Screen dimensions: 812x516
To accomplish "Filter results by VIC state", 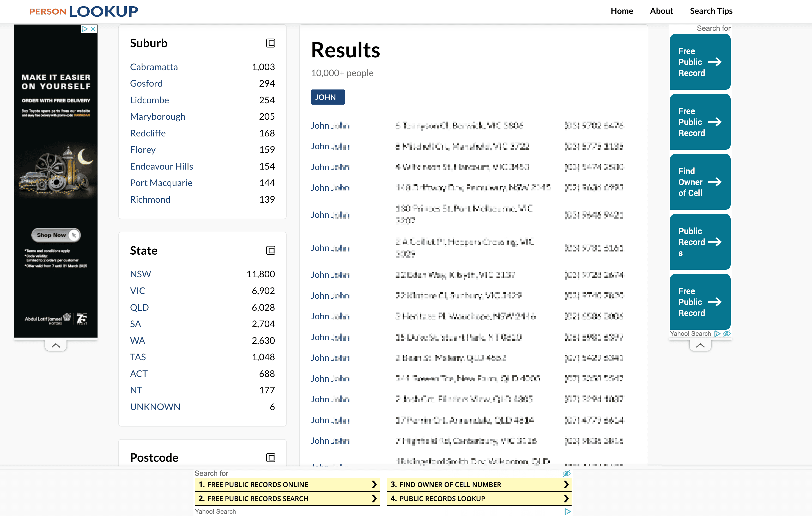I will [138, 291].
